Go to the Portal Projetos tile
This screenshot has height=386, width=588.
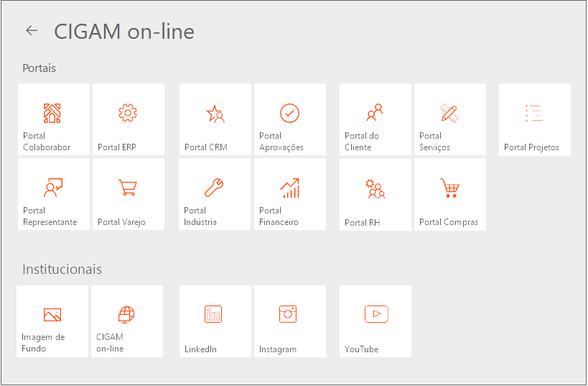point(534,120)
